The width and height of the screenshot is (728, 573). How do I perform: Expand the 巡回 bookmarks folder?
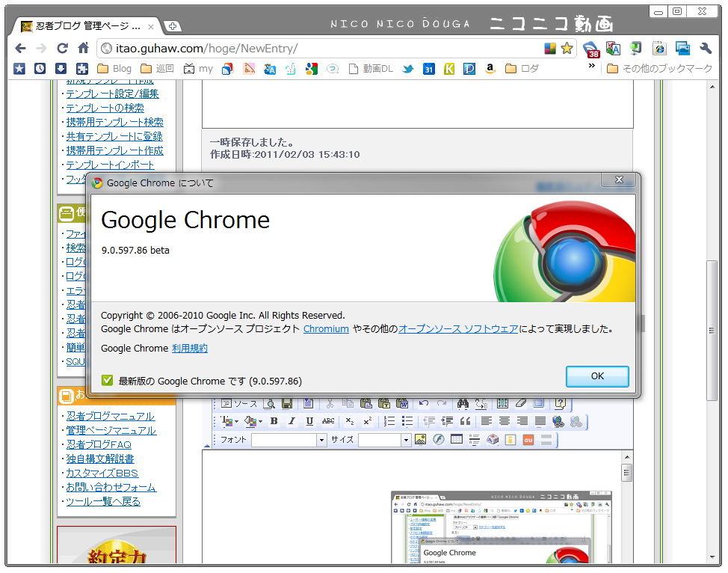click(x=158, y=69)
